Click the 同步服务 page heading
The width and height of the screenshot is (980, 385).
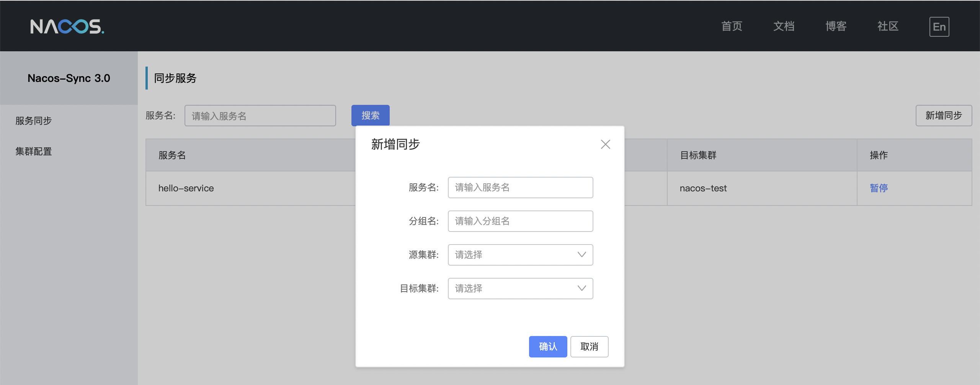(175, 78)
